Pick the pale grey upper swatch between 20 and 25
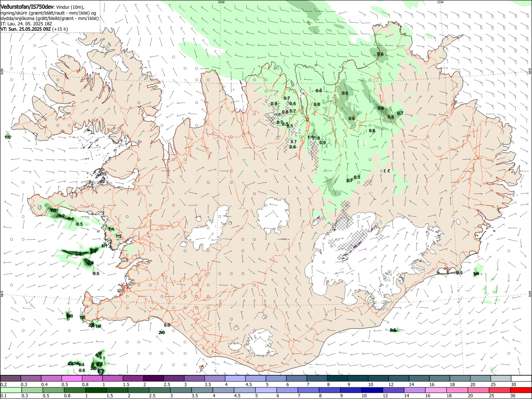 click(x=480, y=379)
